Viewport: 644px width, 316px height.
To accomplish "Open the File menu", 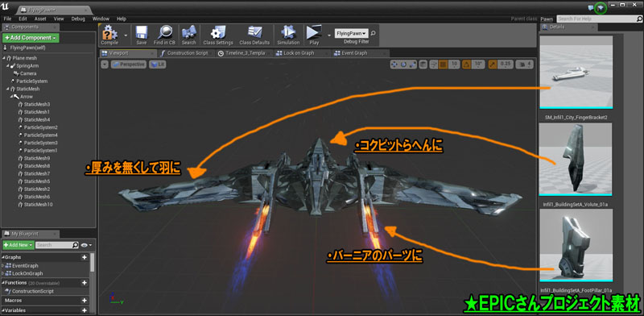I will click(x=7, y=19).
